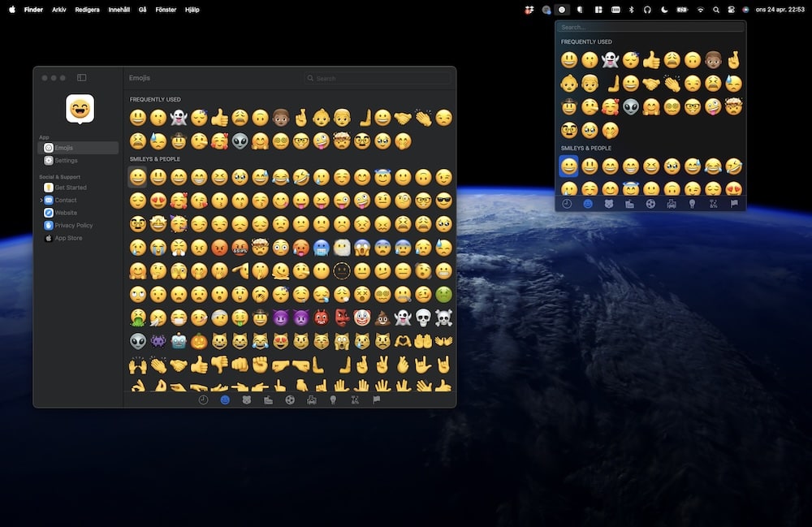The image size is (812, 527).
Task: Open Objects category in the popover
Action: tap(693, 204)
